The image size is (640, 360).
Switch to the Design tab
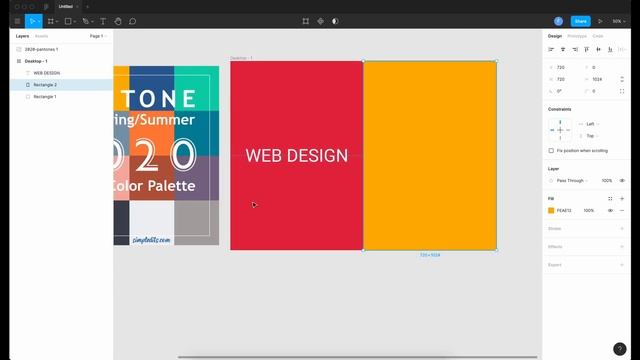(x=555, y=36)
